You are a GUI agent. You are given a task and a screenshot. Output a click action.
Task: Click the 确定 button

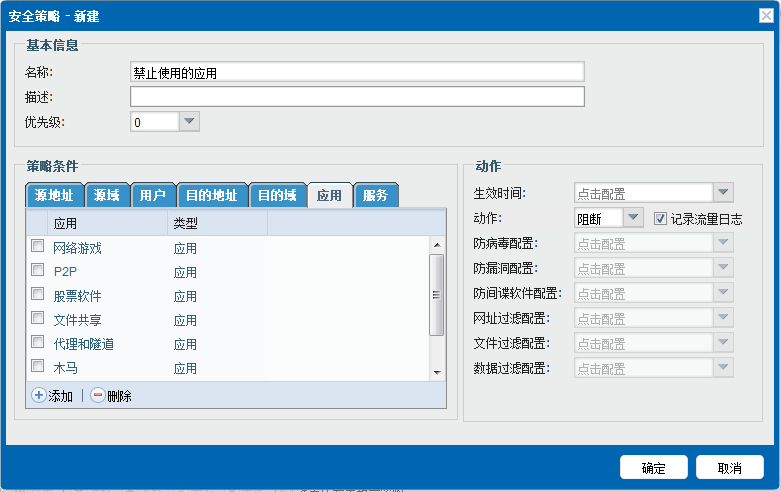point(653,468)
